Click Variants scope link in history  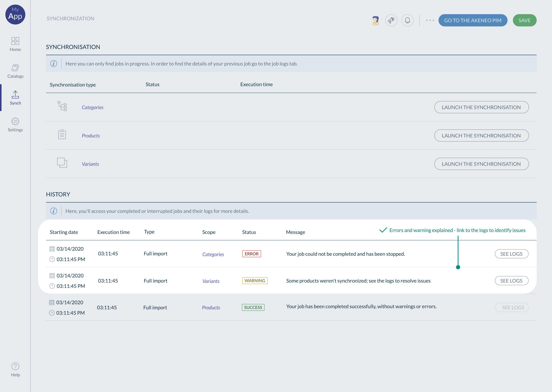pos(211,281)
